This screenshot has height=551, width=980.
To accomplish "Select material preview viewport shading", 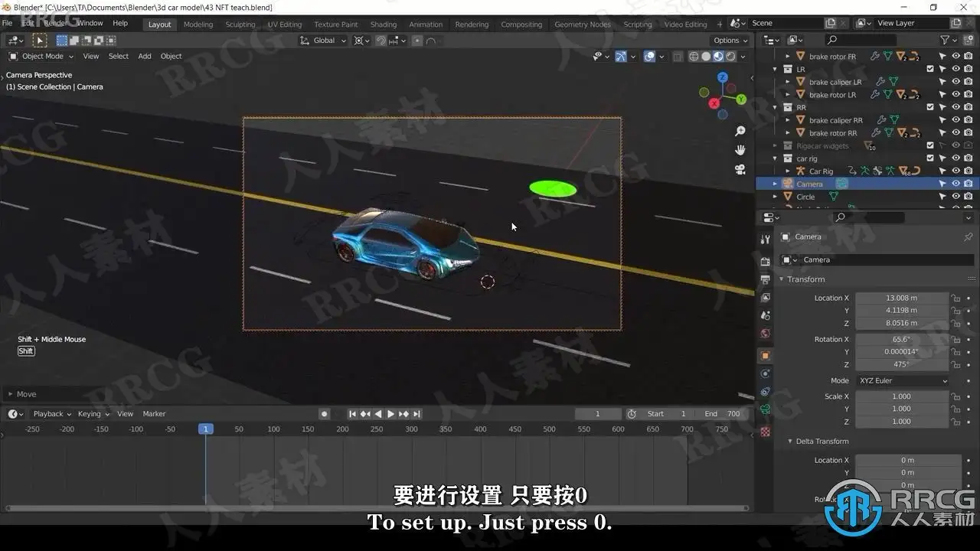I will tap(718, 57).
